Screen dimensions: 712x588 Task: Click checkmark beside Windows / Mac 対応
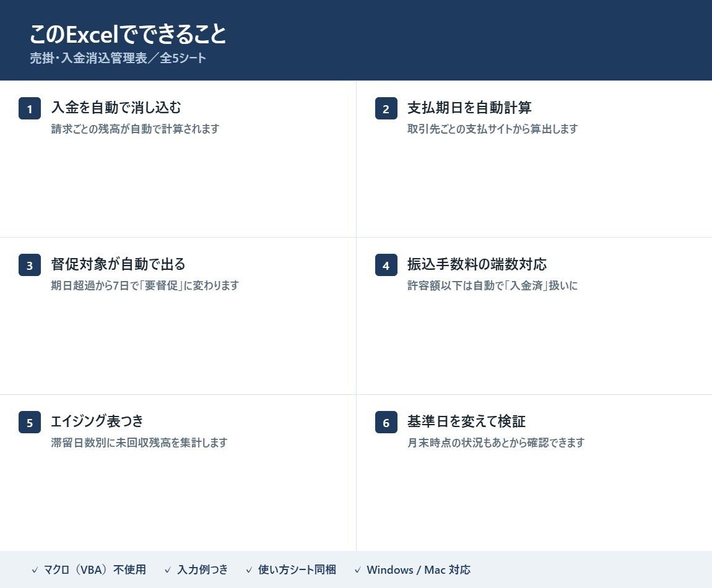357,570
